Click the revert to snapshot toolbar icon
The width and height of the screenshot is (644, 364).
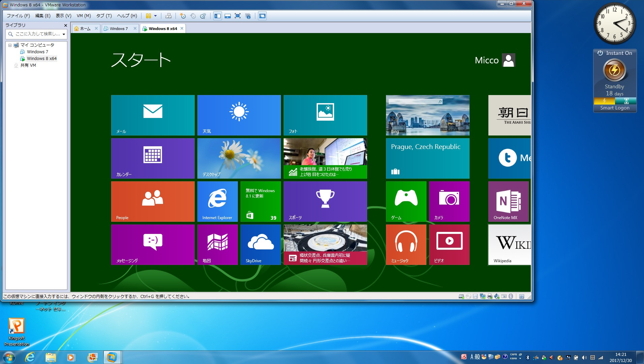point(193,16)
